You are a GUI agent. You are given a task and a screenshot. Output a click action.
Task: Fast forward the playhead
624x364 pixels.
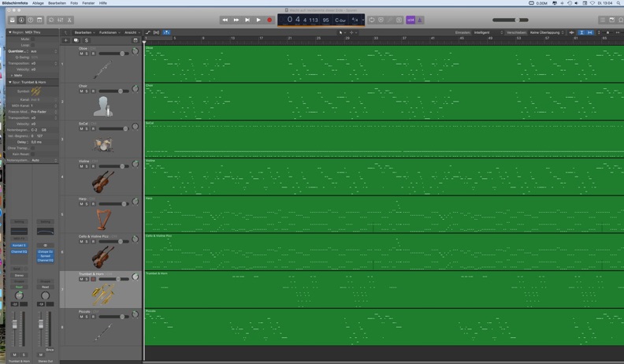tap(236, 20)
